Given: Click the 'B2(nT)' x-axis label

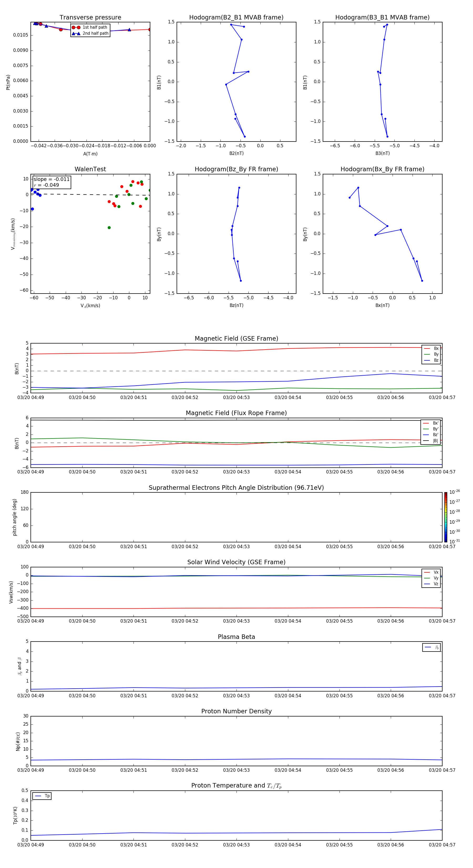Looking at the screenshot, I should (236, 153).
